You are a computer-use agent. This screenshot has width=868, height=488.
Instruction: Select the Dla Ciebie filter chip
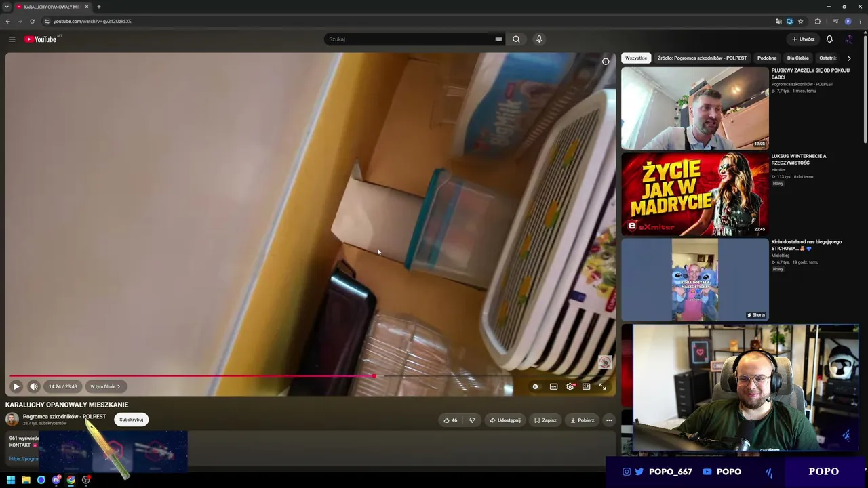[x=798, y=58]
